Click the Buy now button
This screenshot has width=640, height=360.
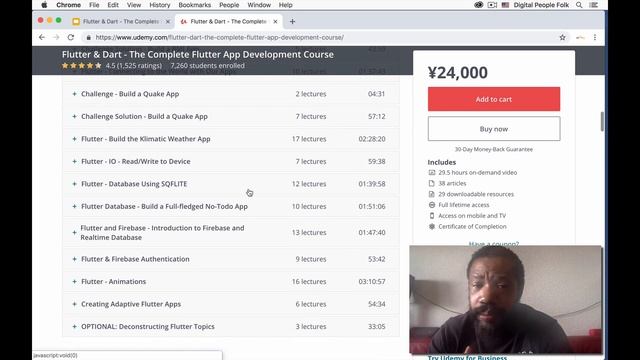tap(494, 129)
